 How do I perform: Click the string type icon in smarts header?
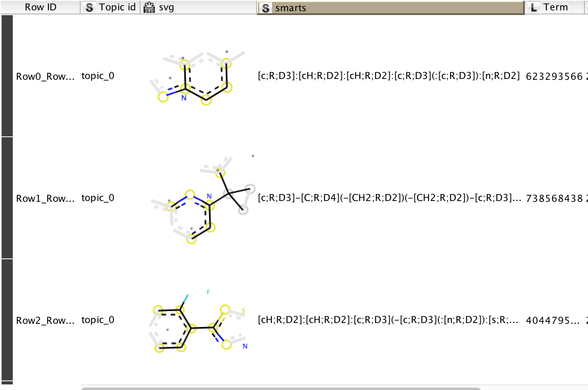[265, 6]
